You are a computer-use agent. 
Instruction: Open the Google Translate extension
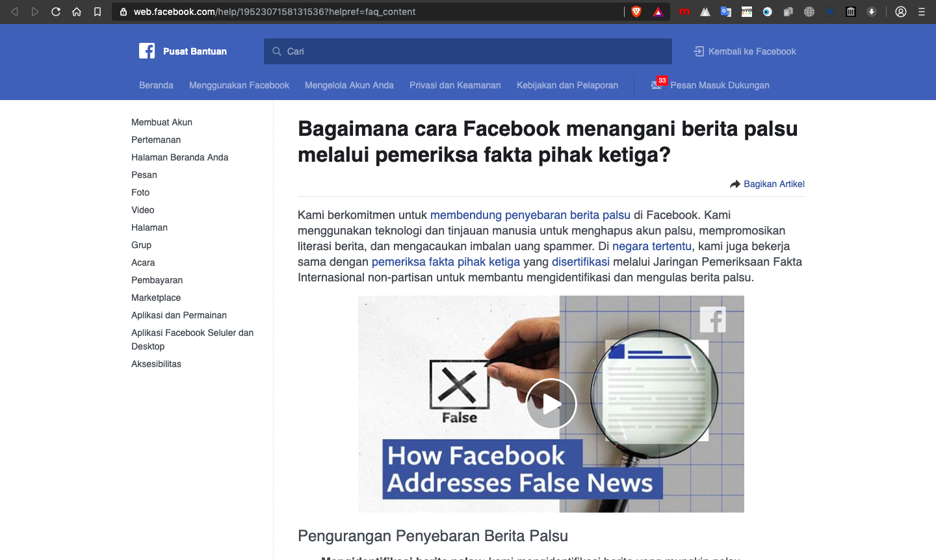(725, 11)
